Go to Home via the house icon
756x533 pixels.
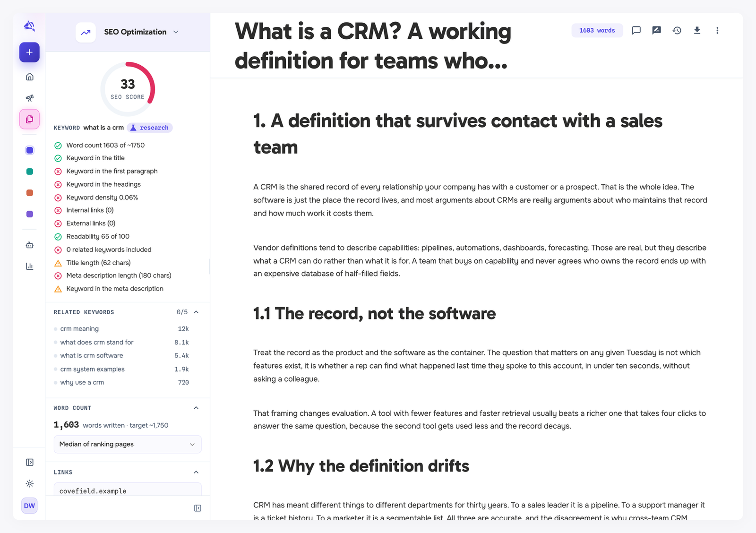(x=29, y=77)
